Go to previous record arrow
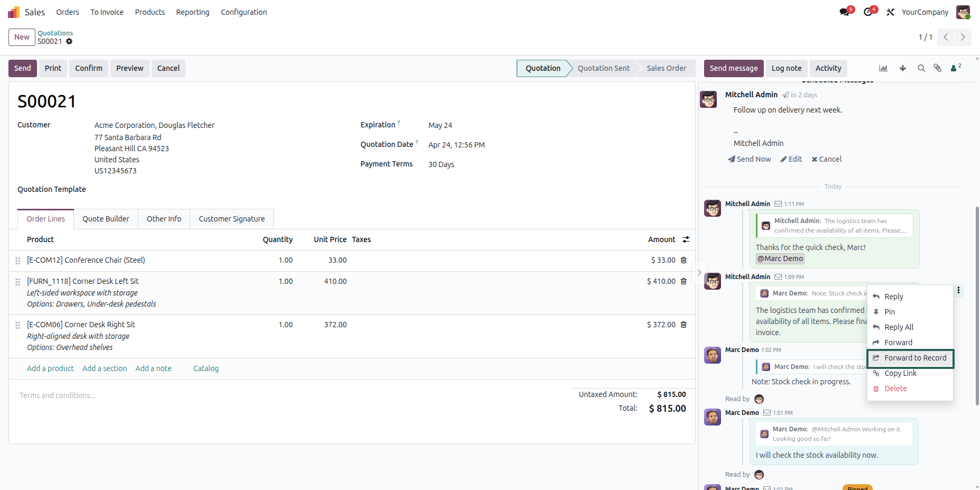Viewport: 980px width, 490px height. [946, 37]
